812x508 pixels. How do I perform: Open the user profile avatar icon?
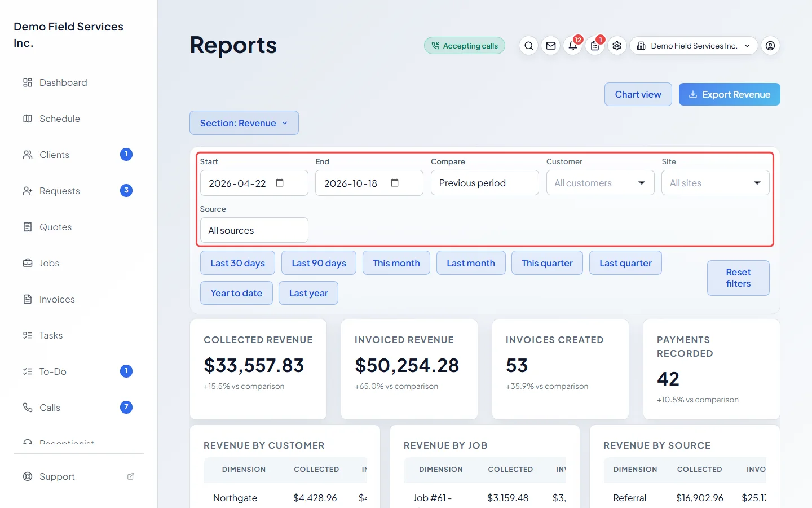[x=770, y=46]
